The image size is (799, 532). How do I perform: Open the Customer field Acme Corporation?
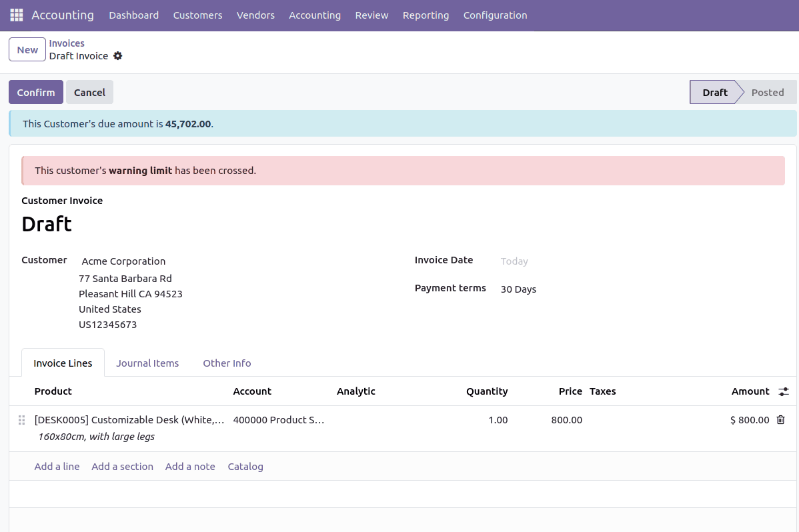coord(124,261)
